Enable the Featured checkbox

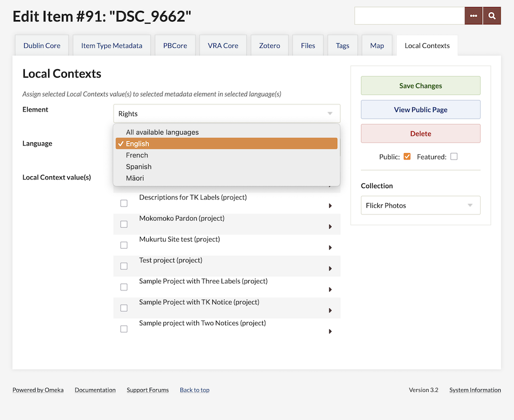pos(454,157)
